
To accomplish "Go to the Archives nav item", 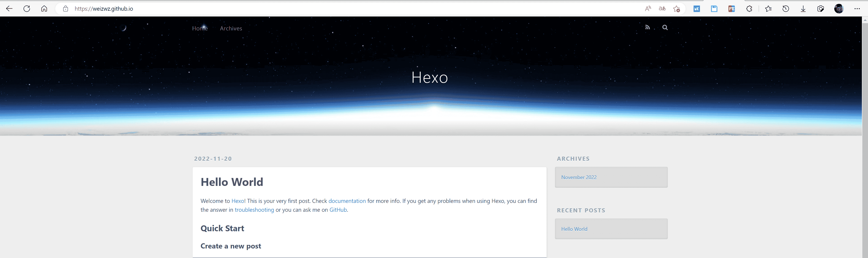I will click(x=231, y=28).
